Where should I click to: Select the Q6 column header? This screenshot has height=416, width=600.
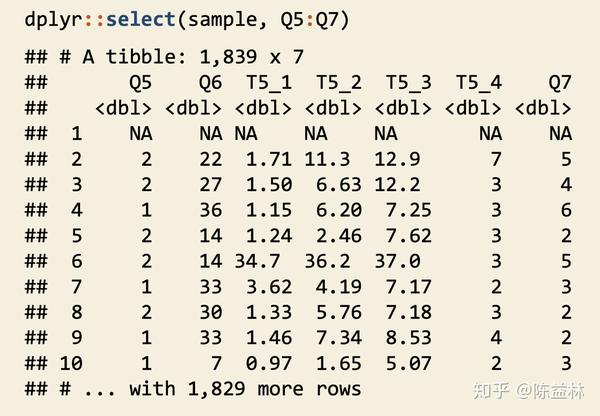210,81
